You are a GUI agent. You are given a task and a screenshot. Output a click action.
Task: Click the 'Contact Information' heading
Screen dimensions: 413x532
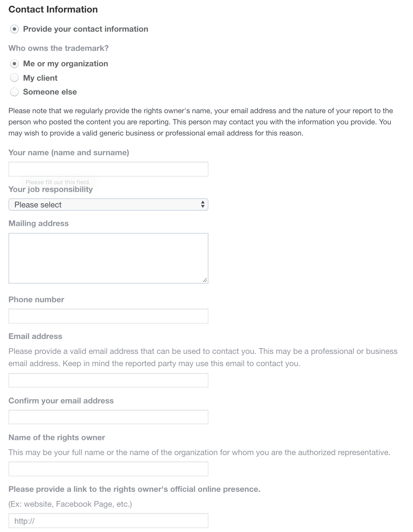53,9
